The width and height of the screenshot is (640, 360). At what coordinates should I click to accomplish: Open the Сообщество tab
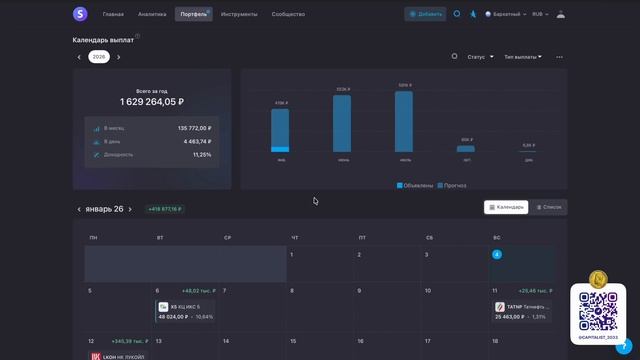point(288,14)
